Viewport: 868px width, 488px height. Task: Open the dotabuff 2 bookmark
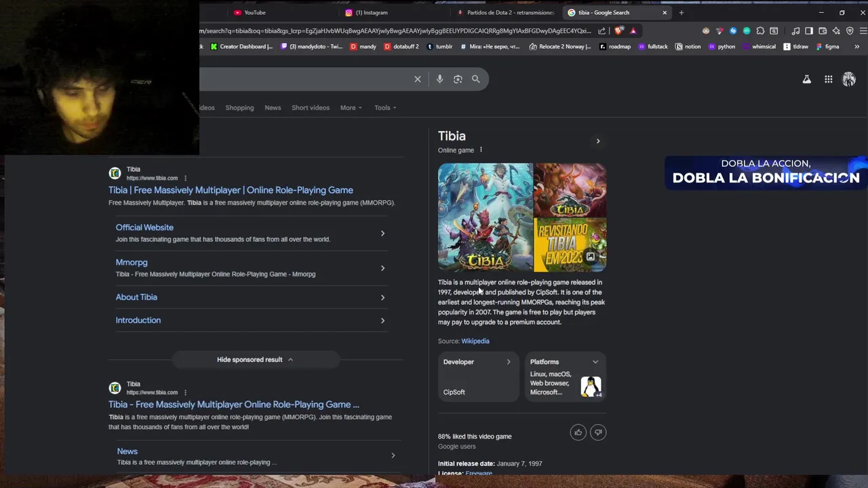(x=401, y=47)
